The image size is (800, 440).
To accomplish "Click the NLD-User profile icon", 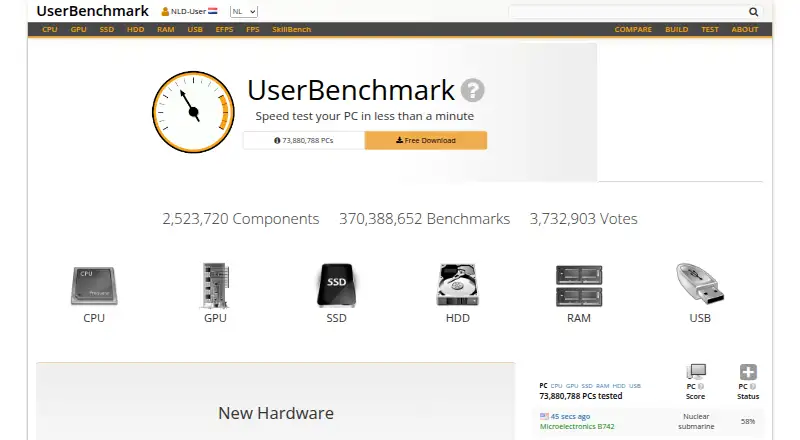I will coord(165,11).
